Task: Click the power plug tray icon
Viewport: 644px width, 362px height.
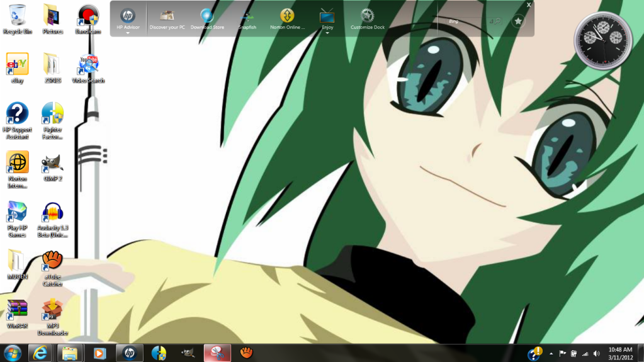Action: click(x=573, y=354)
